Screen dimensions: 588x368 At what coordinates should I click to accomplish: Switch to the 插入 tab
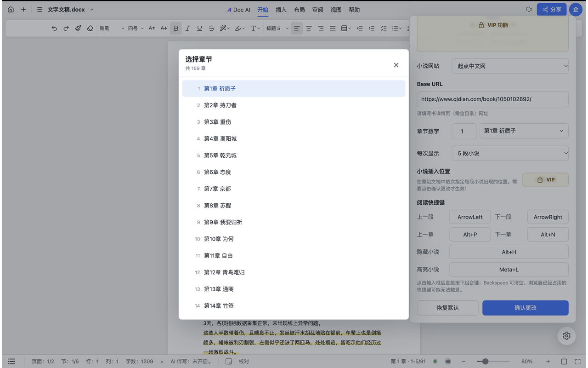click(281, 10)
